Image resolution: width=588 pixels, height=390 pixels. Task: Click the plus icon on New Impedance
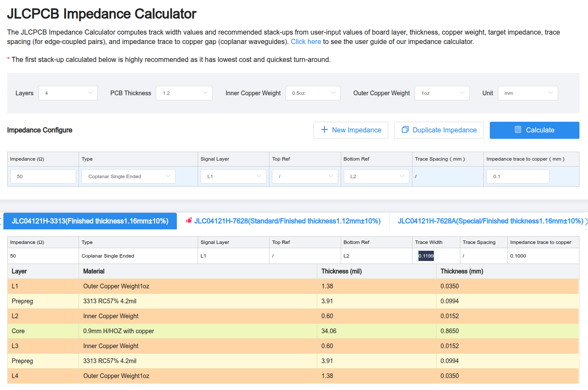tap(325, 130)
